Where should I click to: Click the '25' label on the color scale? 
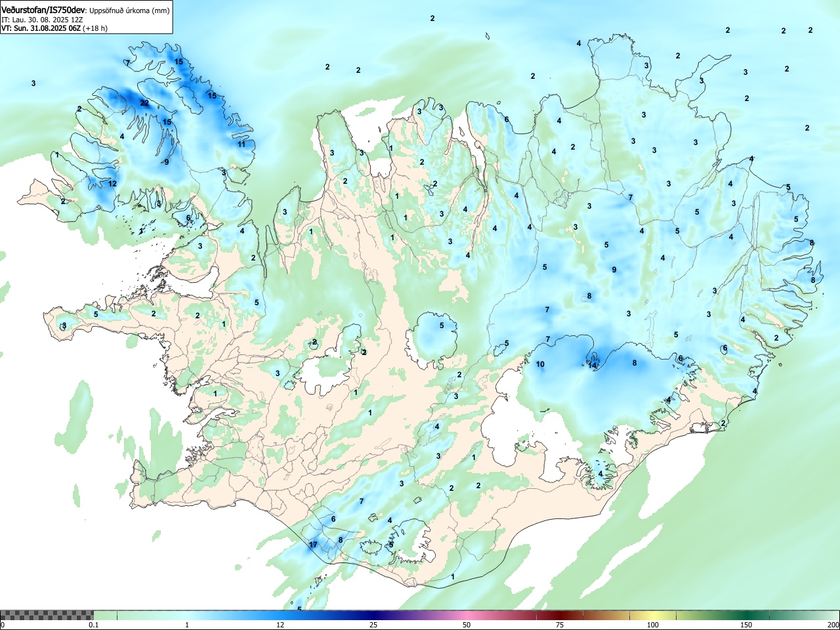(x=373, y=625)
